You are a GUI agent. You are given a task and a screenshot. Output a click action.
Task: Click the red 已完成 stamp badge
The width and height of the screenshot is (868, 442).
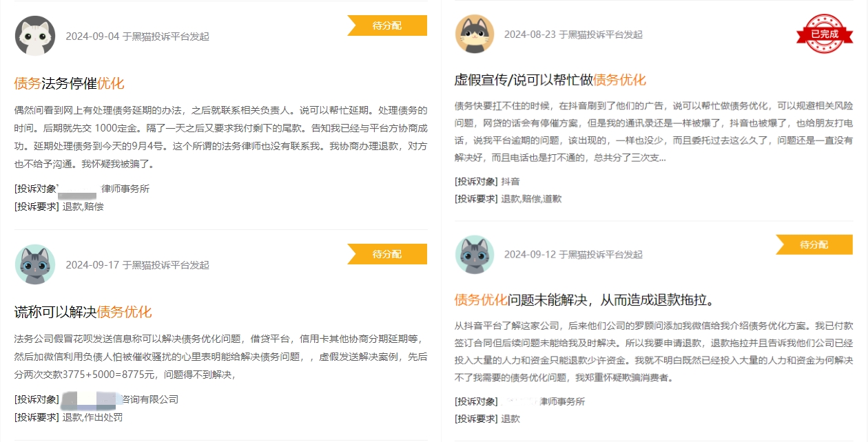(824, 33)
